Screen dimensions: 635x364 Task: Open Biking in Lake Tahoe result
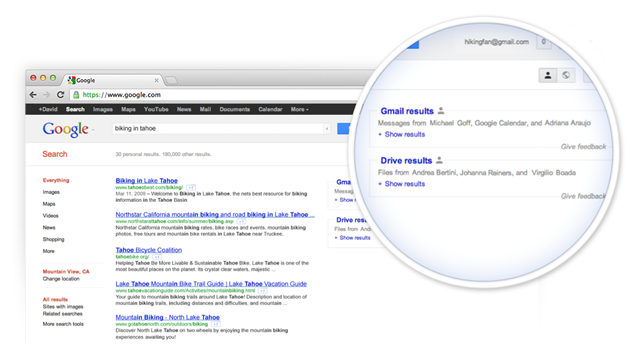click(147, 181)
